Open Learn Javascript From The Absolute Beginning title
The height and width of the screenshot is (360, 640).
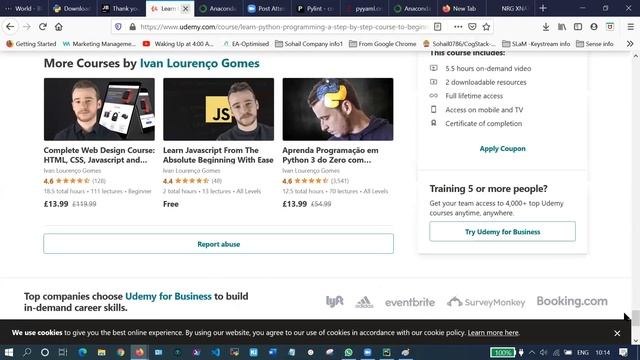[x=218, y=155]
